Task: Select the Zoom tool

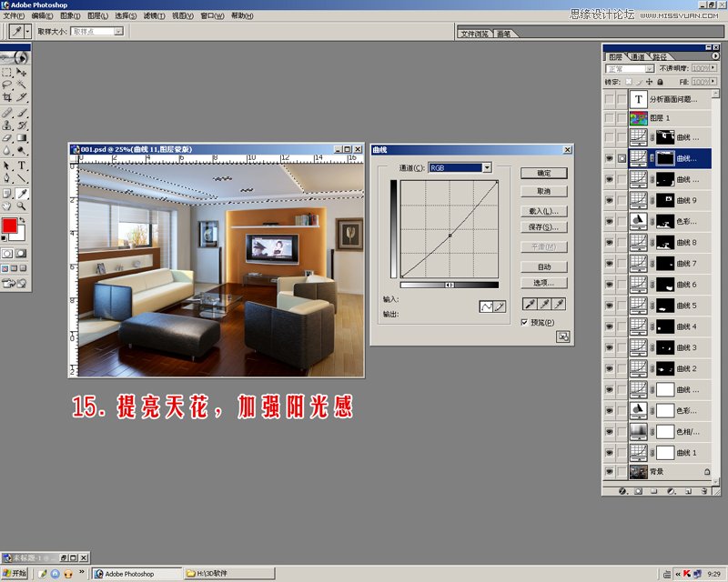Action: coord(21,206)
